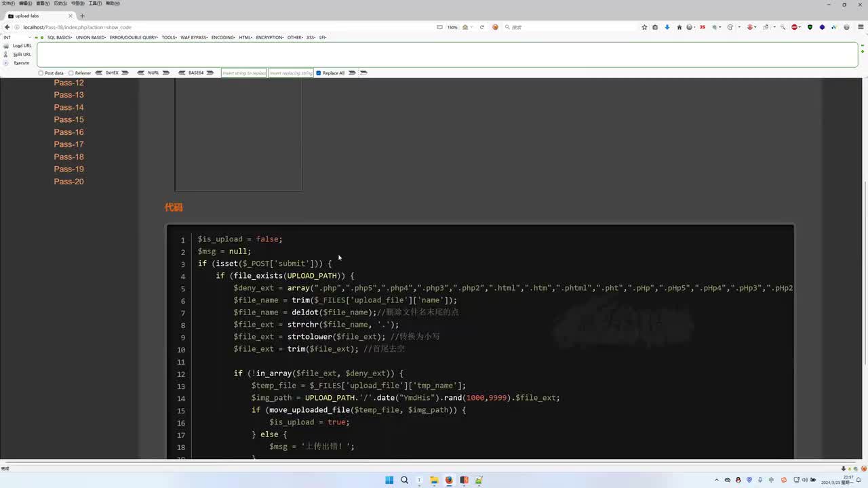Viewport: 868px width, 488px height.
Task: Expand the ENCRYPTION dropdown
Action: pos(271,37)
